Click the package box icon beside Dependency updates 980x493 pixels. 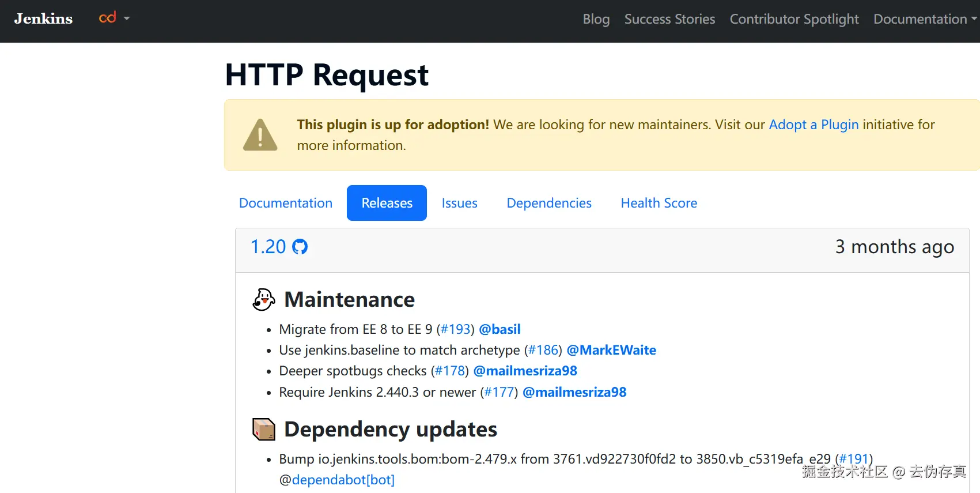[264, 430]
